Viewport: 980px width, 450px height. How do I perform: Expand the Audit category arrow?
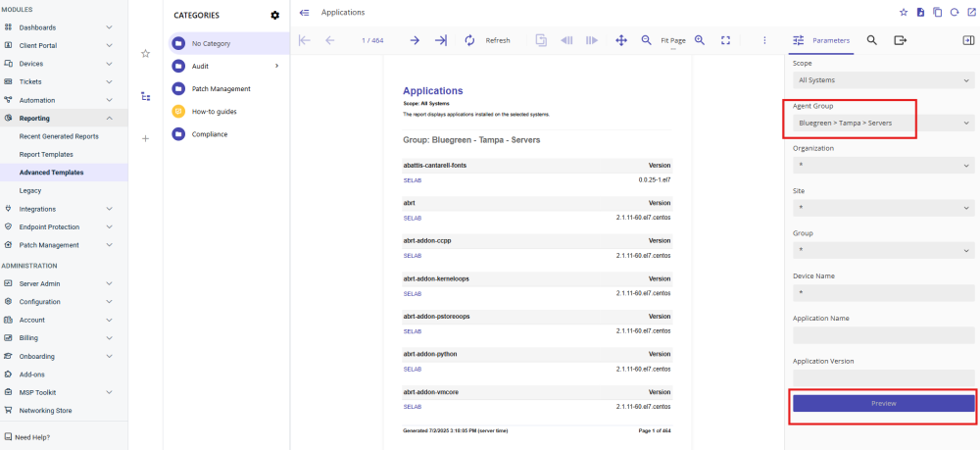(x=276, y=66)
